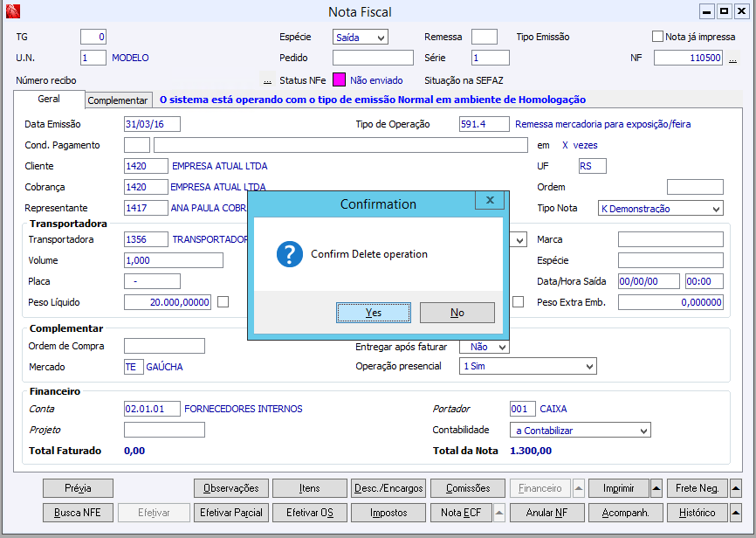Click the arrow button beside Imprimir
Screen dimensions: 756x538
pos(656,488)
